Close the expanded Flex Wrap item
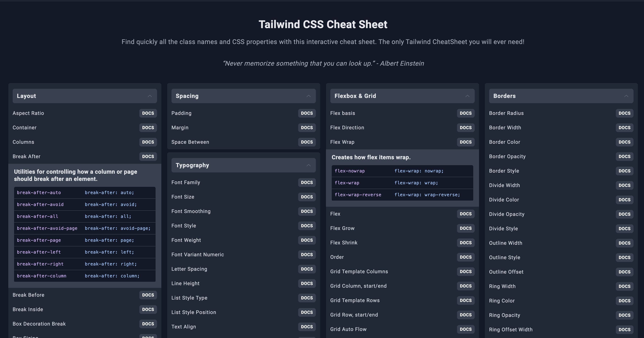The height and width of the screenshot is (338, 644). pos(342,142)
